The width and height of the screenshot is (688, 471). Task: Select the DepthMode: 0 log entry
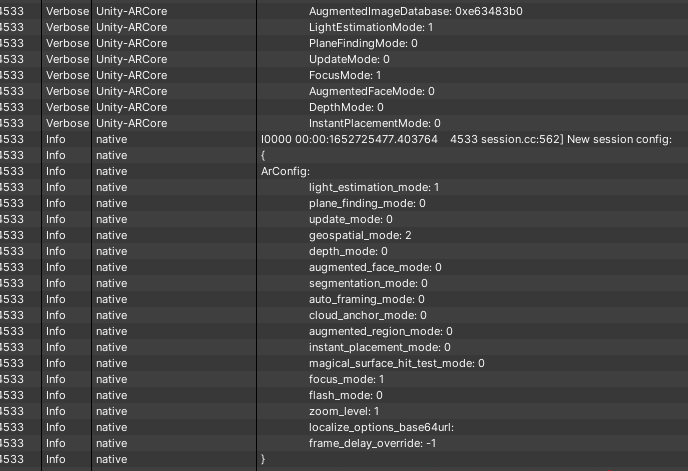click(x=346, y=108)
